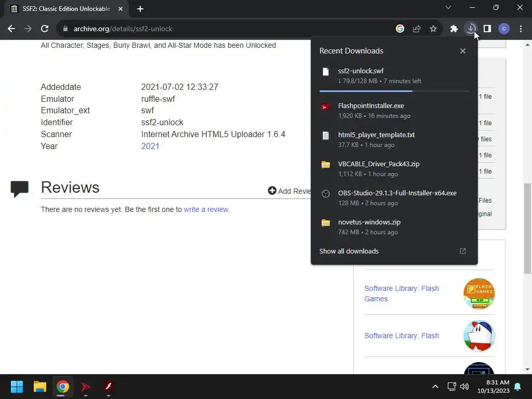This screenshot has height=399, width=532.
Task: Open the Google icon in address bar
Action: [400, 29]
